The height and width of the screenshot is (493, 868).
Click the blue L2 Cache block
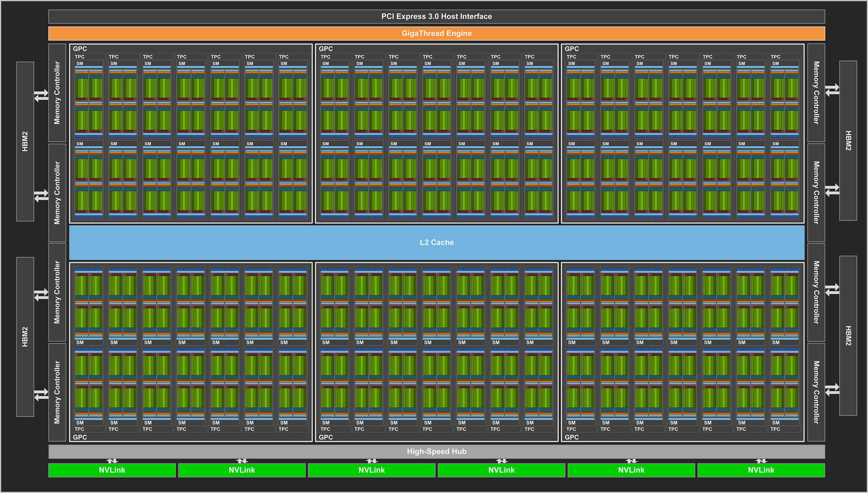click(436, 242)
